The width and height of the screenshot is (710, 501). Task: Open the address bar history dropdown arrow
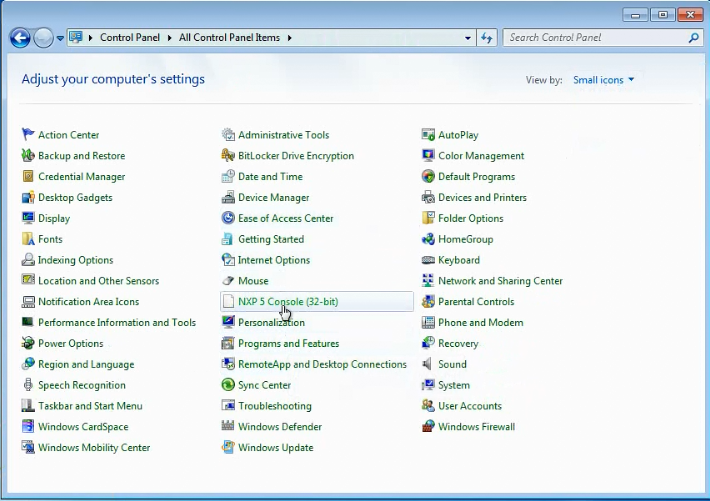point(468,38)
